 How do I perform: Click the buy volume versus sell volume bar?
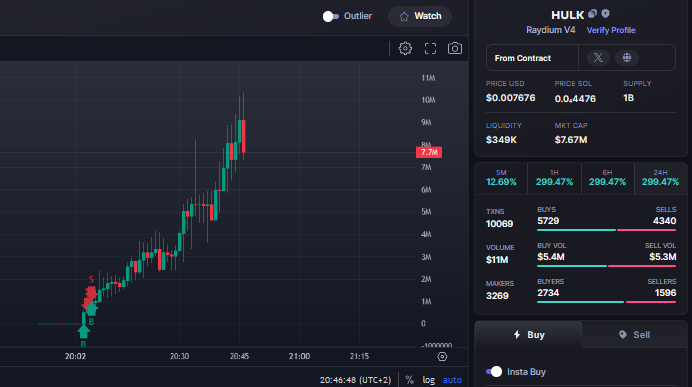(606, 266)
